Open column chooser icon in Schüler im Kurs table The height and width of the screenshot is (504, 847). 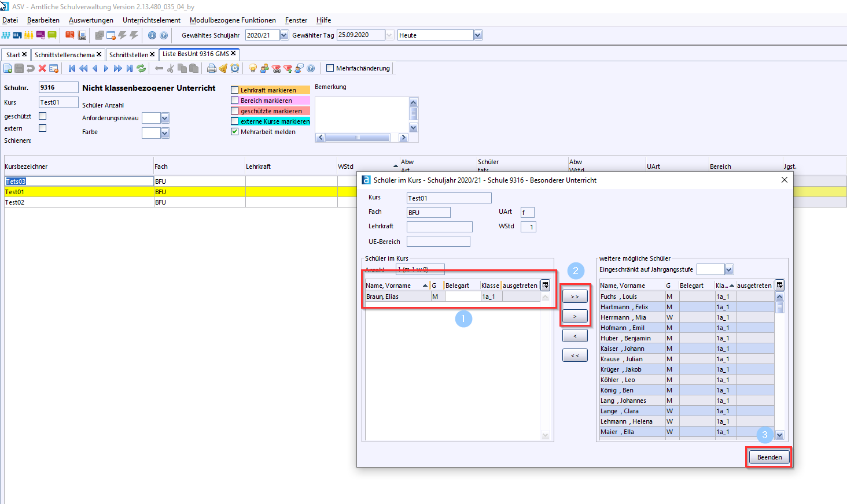click(x=545, y=285)
